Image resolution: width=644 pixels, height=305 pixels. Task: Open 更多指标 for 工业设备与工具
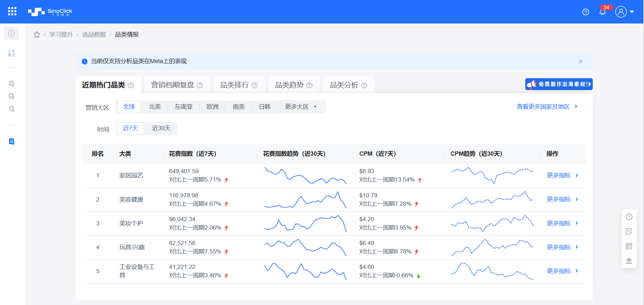pos(562,271)
